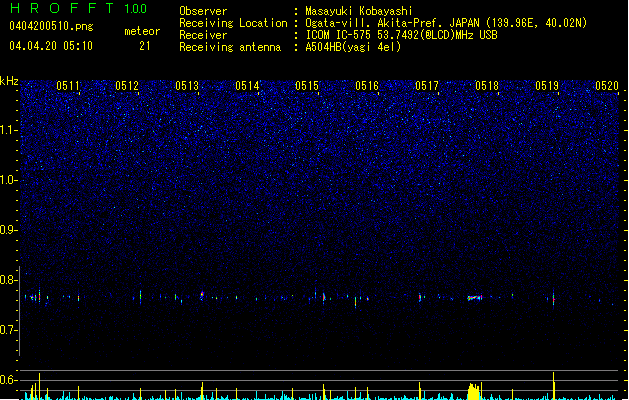This screenshot has height=400, width=629.
Task: Click the 1.1 kHz axis label
Action: pyautogui.click(x=9, y=130)
